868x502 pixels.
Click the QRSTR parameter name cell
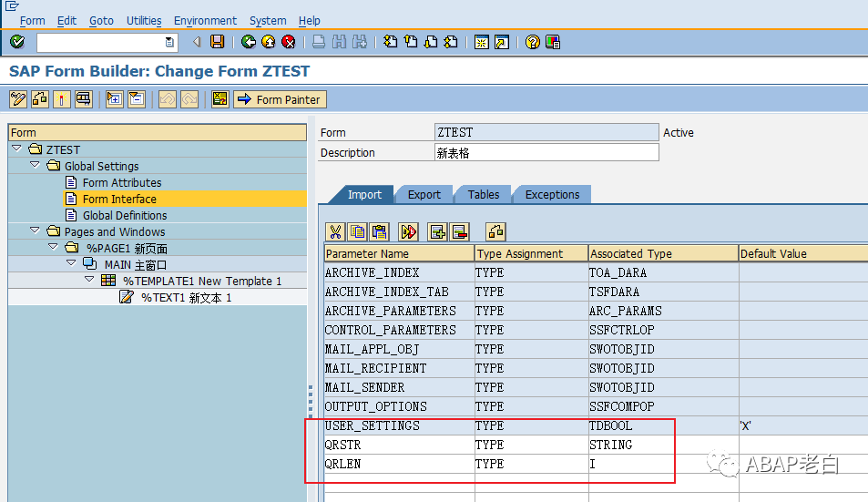(399, 445)
